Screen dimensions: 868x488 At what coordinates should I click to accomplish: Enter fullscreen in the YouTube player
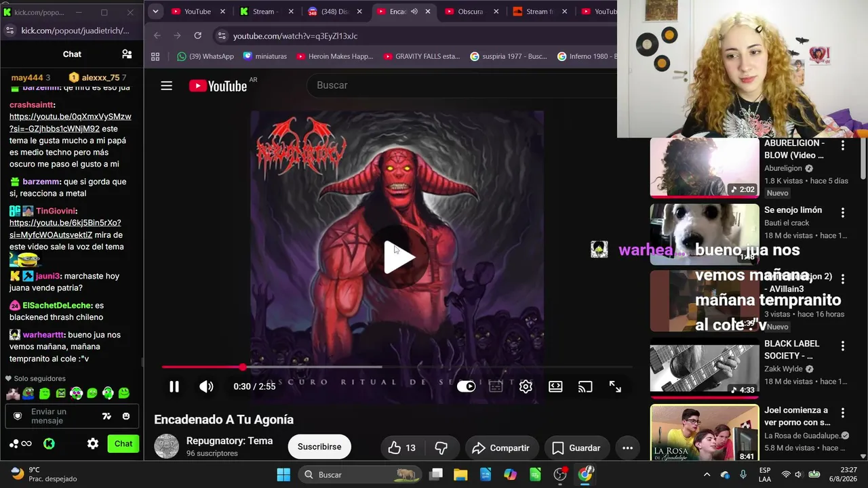(x=615, y=386)
